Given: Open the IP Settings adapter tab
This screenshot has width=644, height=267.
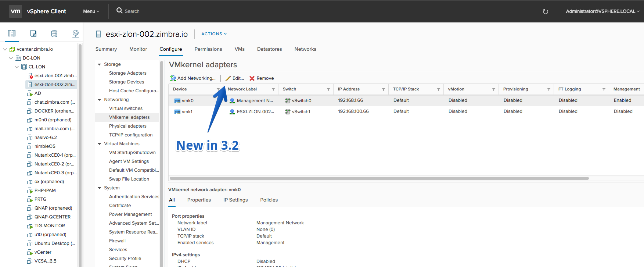Looking at the screenshot, I should click(x=235, y=200).
